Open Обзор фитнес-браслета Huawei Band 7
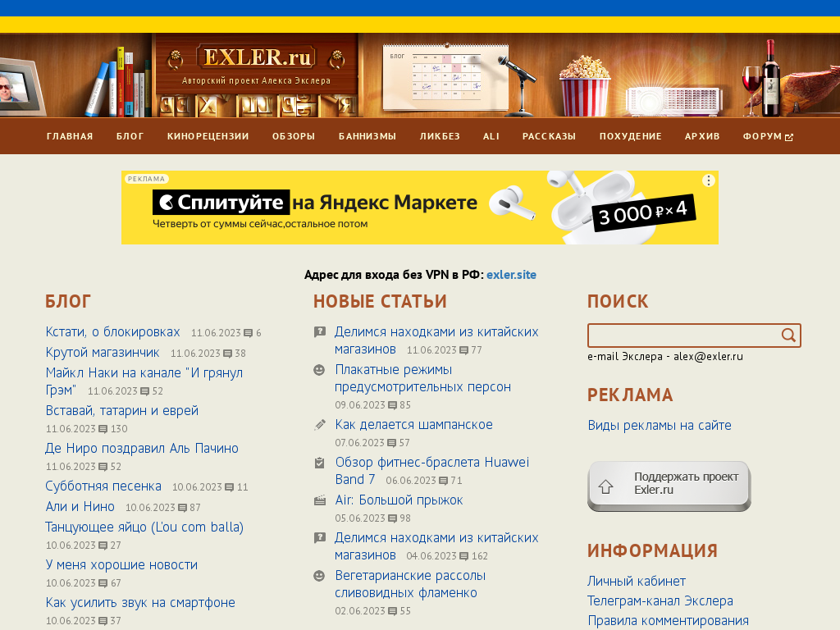 tap(431, 471)
